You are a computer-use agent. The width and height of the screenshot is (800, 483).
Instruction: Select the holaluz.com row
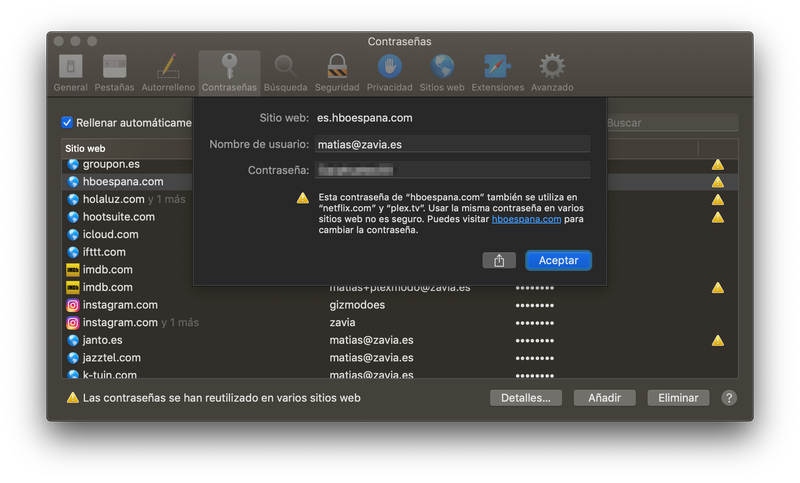point(399,199)
